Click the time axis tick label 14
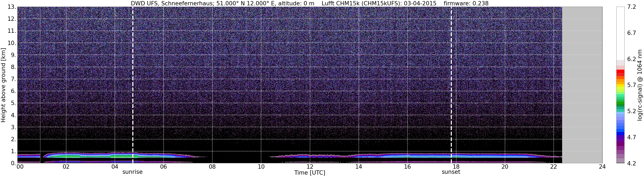Image resolution: width=644 pixels, height=177 pixels. 358,167
